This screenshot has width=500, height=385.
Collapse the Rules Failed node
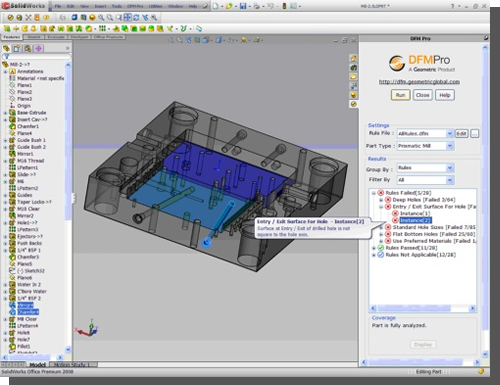point(374,193)
